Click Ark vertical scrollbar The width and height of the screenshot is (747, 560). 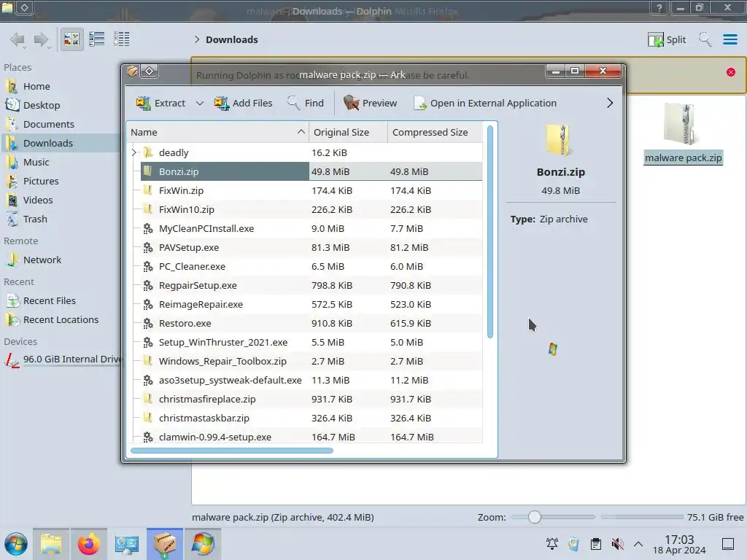click(x=490, y=232)
